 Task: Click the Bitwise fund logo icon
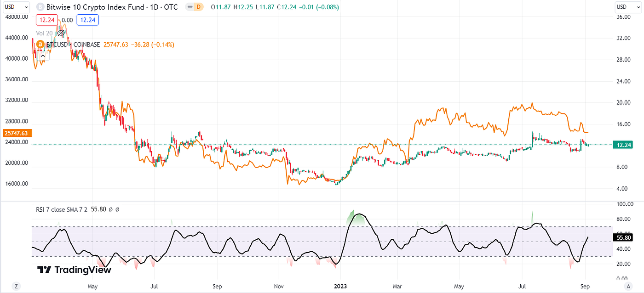pyautogui.click(x=40, y=7)
